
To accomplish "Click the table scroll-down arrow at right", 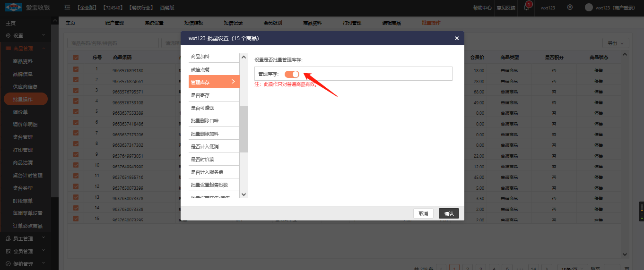I will pos(625,254).
